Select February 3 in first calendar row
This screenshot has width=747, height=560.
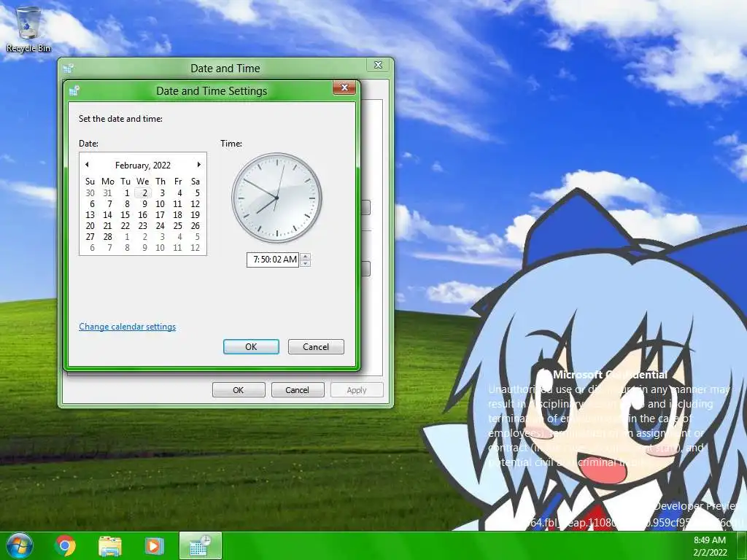(162, 192)
